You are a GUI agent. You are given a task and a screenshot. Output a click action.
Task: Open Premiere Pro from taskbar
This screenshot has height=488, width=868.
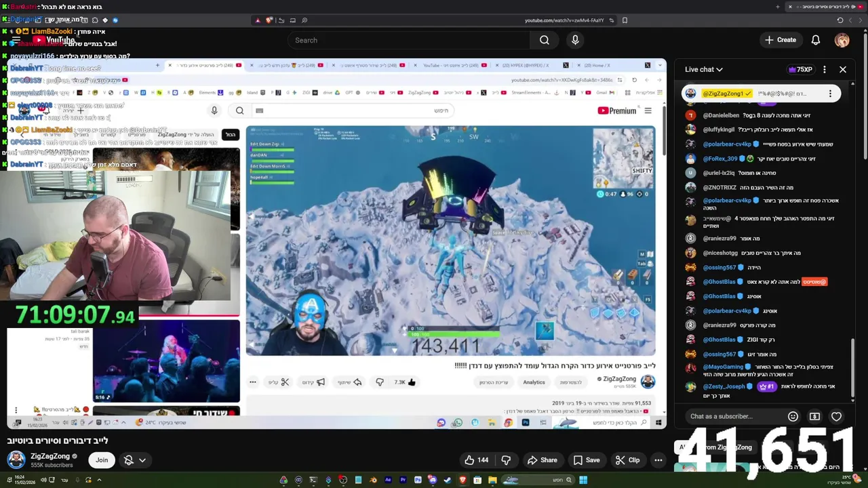[x=403, y=481]
